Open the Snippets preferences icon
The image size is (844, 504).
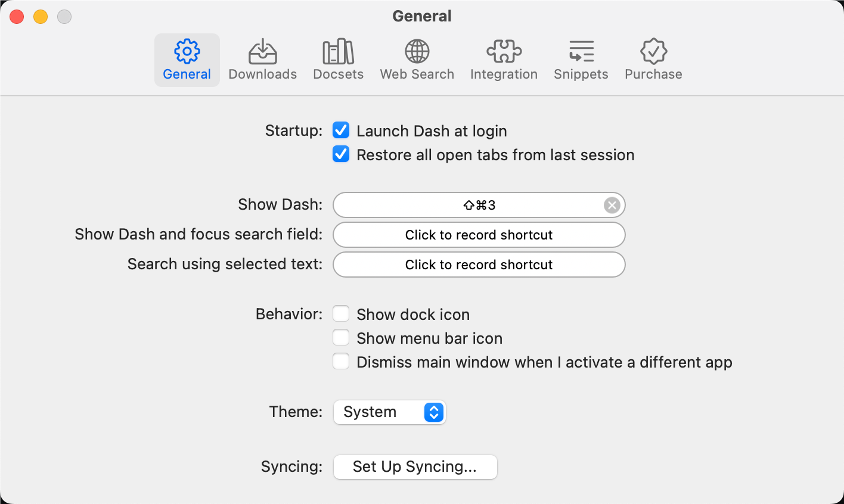pyautogui.click(x=581, y=52)
